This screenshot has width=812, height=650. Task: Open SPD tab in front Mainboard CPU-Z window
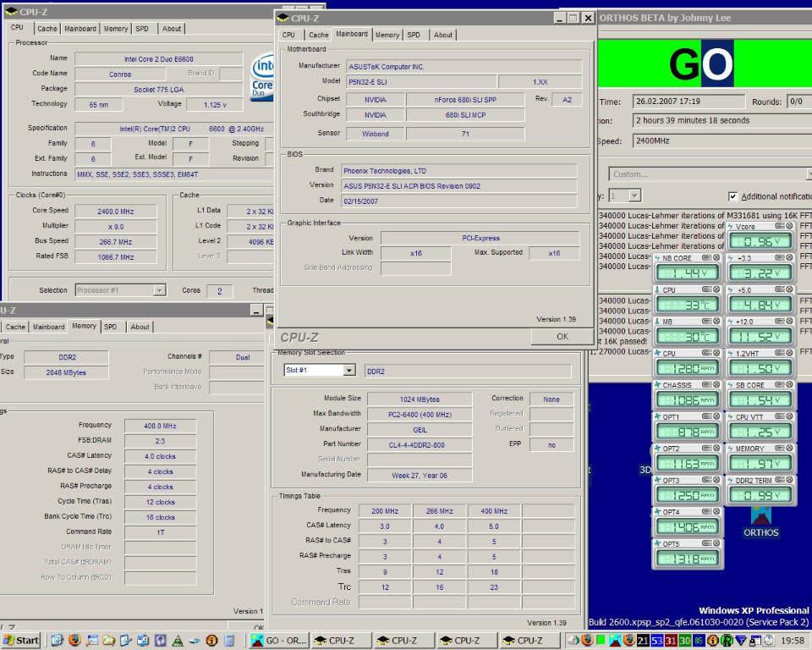point(414,35)
